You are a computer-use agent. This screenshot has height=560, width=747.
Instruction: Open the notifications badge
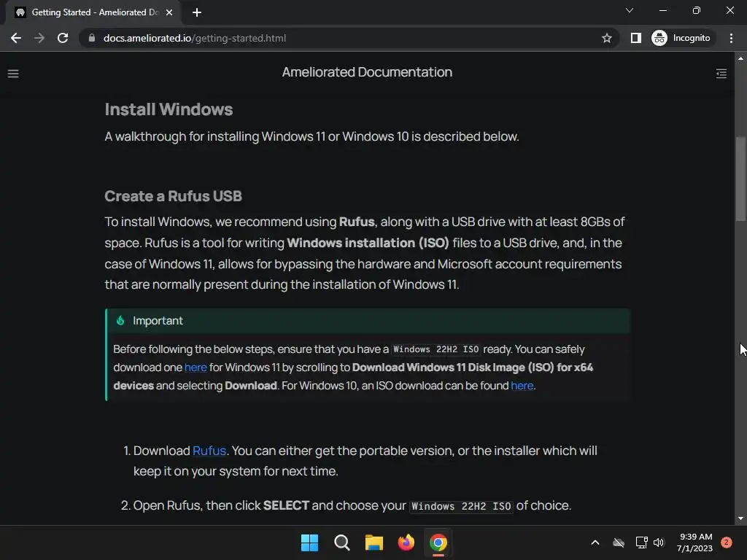point(727,542)
